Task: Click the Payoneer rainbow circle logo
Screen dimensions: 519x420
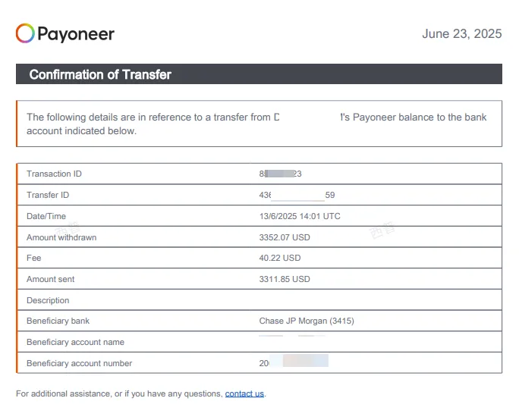Action: click(x=25, y=33)
